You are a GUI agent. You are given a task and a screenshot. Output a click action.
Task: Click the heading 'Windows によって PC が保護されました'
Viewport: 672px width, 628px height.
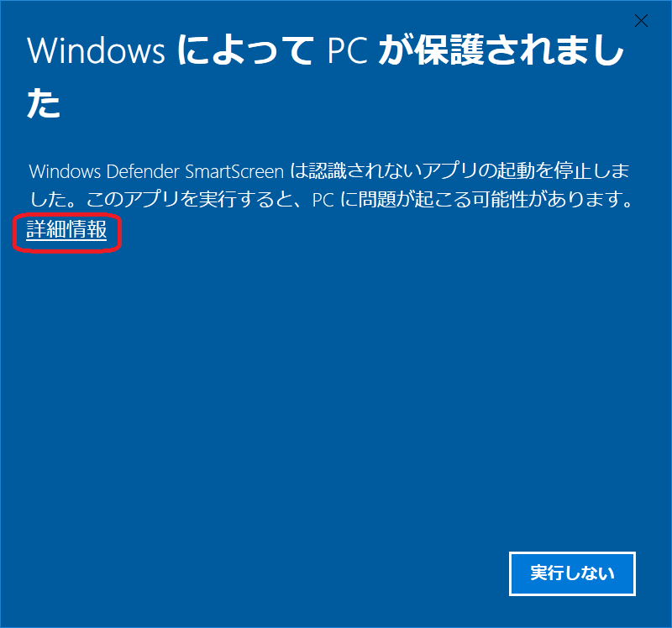point(325,76)
